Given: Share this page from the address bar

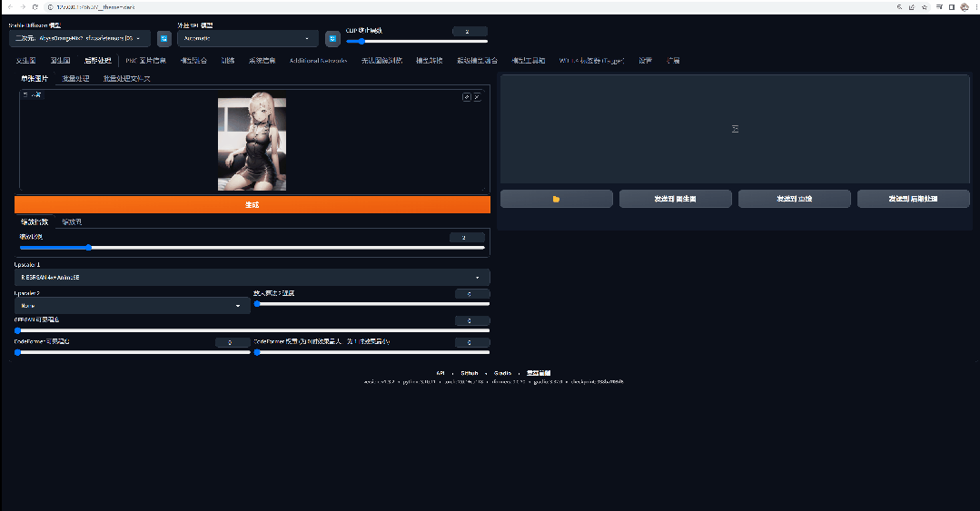Looking at the screenshot, I should [x=912, y=7].
